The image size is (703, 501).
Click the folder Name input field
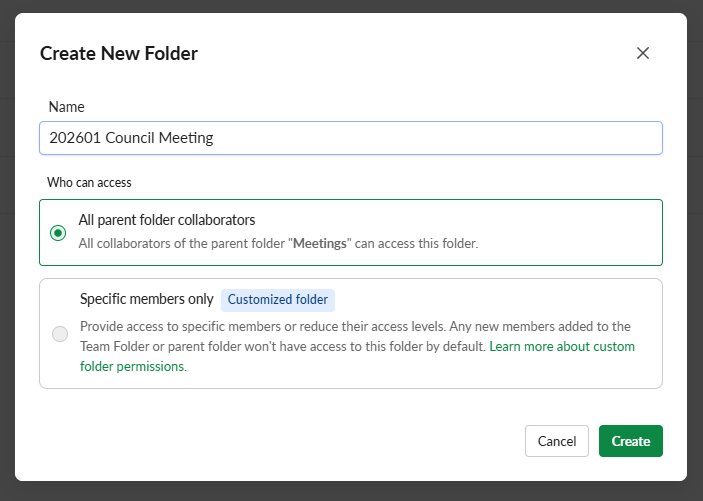coord(350,138)
